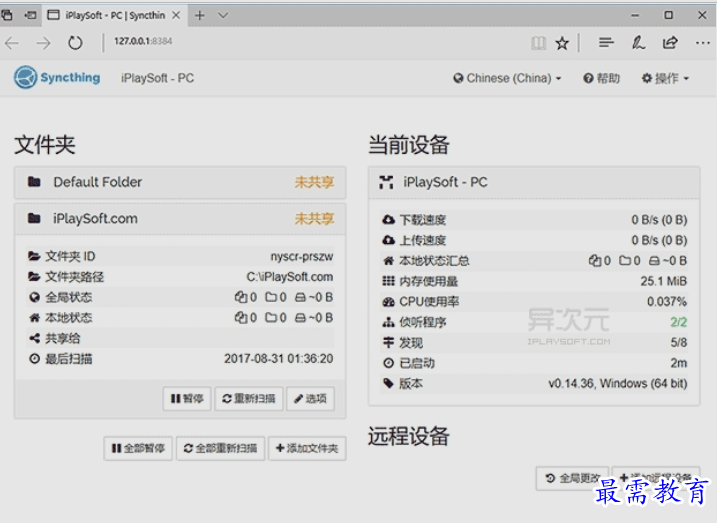717x523 pixels.
Task: Open the 操作 actions dropdown
Action: 665,78
